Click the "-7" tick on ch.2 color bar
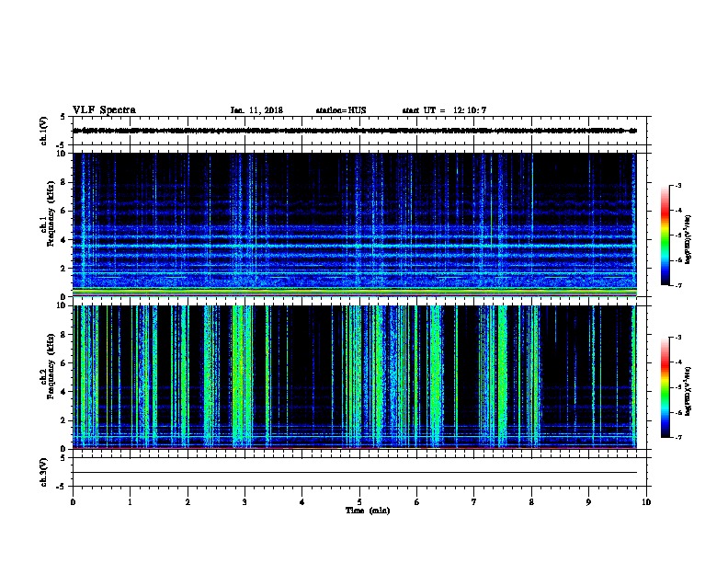This screenshot has height=563, width=728. [x=677, y=437]
